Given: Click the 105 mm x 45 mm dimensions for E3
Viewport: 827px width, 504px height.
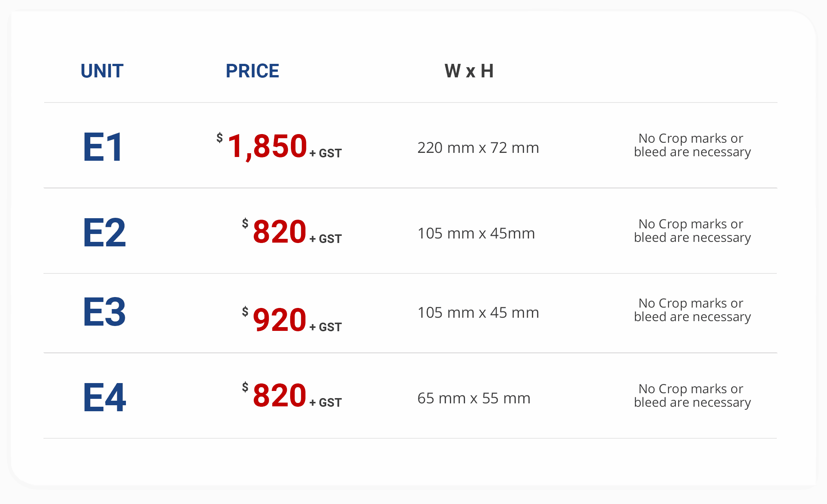Looking at the screenshot, I should coord(478,312).
